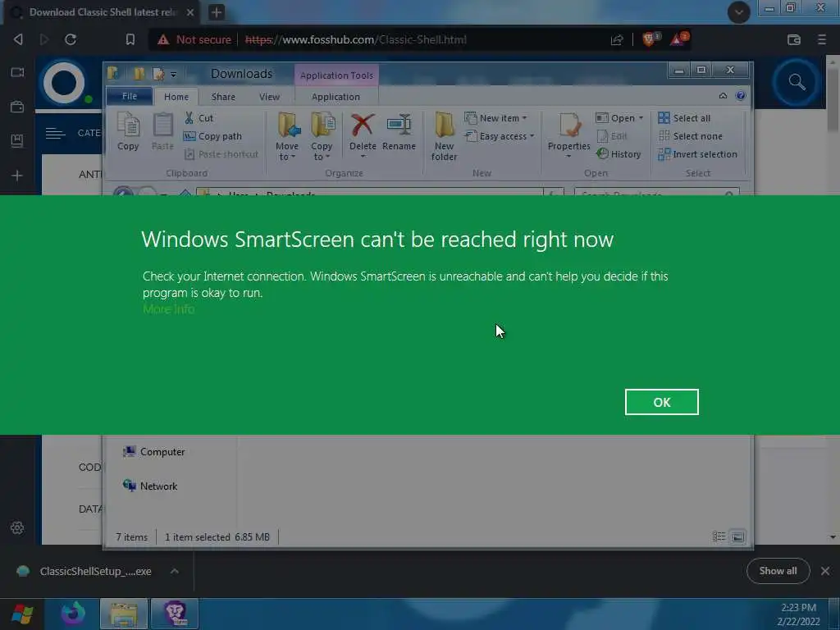Click the Windows Start button
This screenshot has height=630, width=840.
[22, 614]
